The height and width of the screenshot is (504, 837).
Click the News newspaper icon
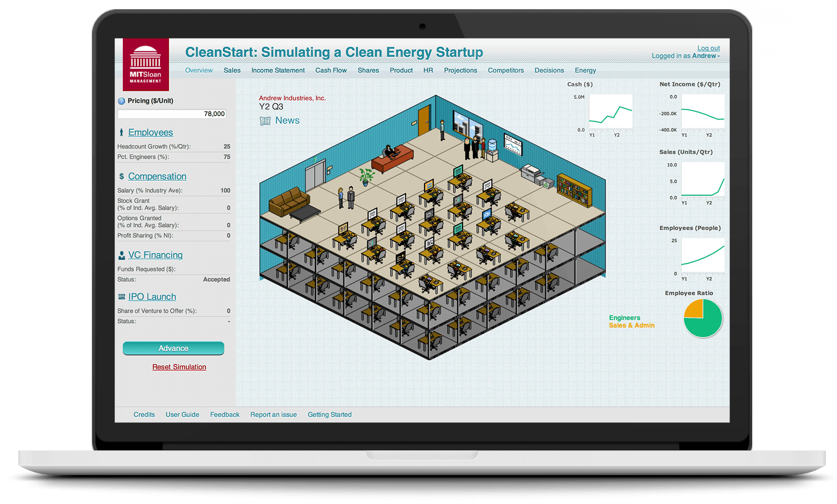(265, 121)
